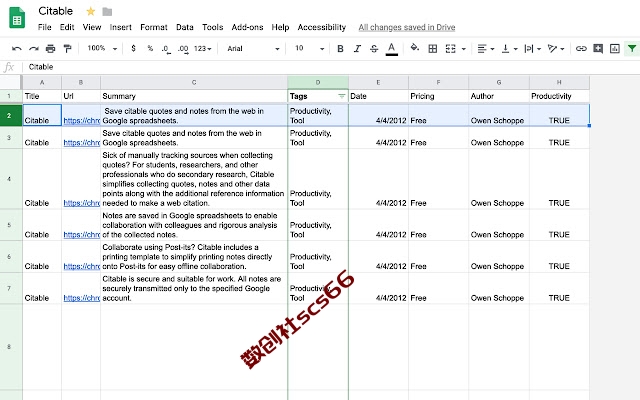Open text wrapping dropdown
The image size is (640, 400).
(533, 49)
